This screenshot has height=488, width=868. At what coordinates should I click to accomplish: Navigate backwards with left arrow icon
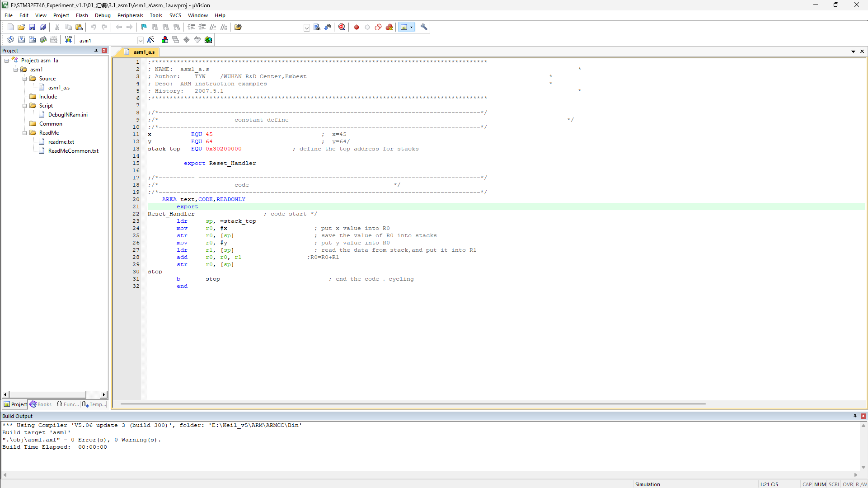click(x=119, y=27)
